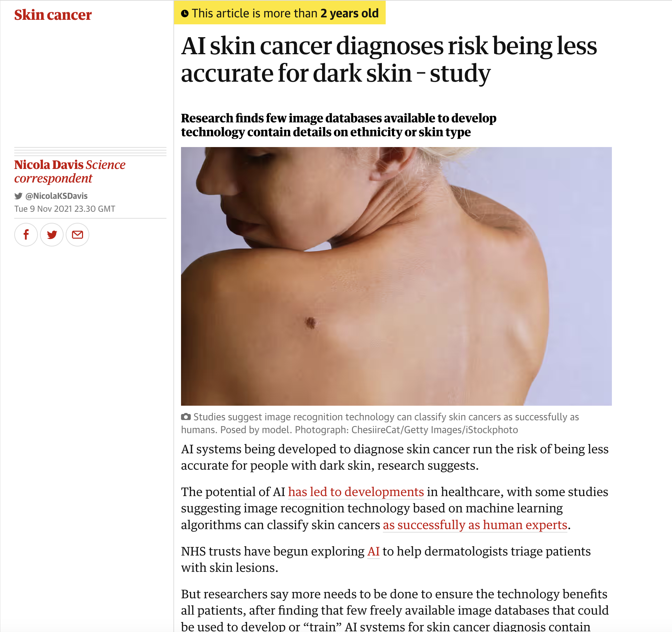Click the standfirst about image databases
The height and width of the screenshot is (632, 672).
tap(338, 125)
